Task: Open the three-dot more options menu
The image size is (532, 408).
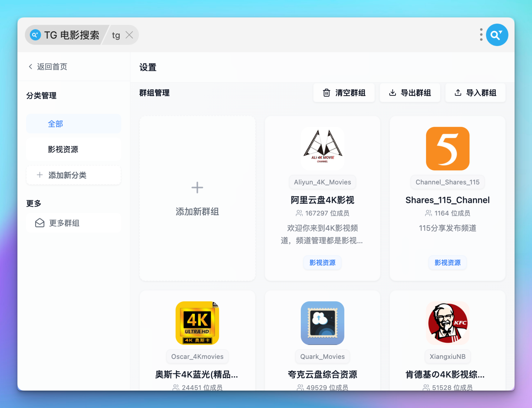Action: 481,35
